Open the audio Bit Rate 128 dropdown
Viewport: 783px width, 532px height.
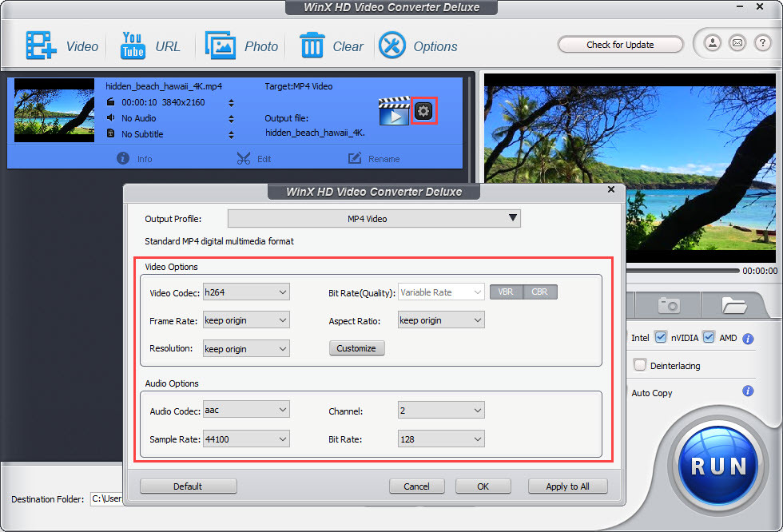point(441,439)
